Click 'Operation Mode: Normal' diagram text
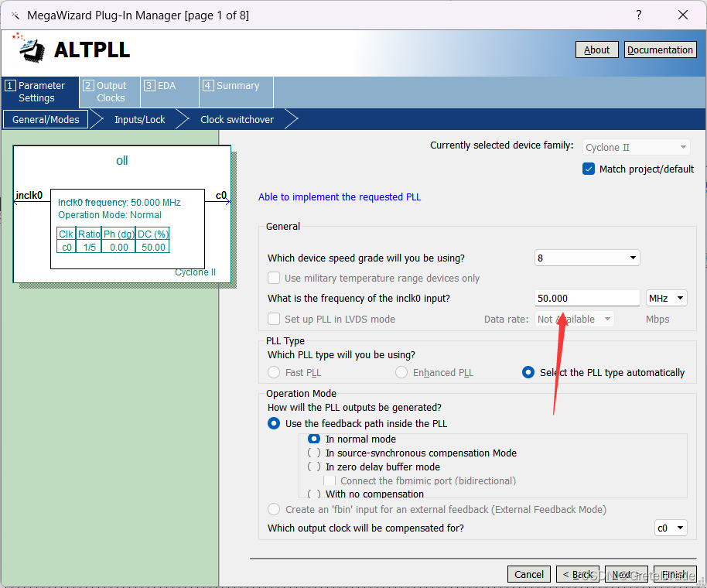The image size is (707, 588). coord(110,215)
